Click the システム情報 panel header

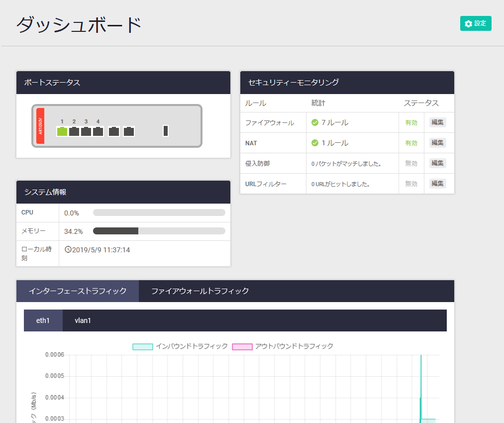tap(123, 192)
